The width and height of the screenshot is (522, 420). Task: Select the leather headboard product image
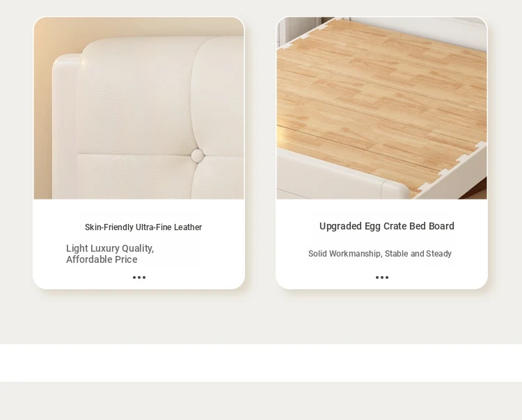point(139,108)
